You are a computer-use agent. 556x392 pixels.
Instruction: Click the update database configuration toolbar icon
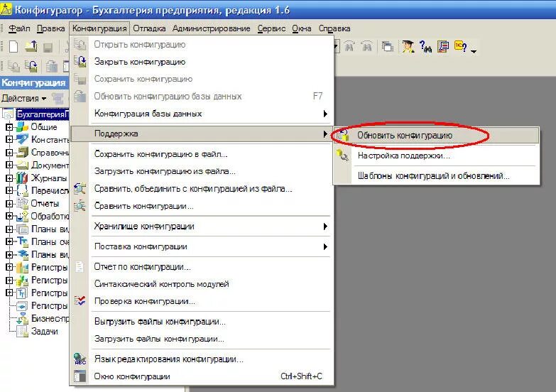(52, 66)
